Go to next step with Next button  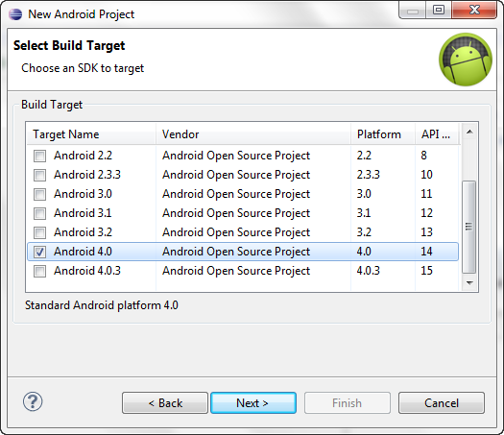tap(253, 403)
